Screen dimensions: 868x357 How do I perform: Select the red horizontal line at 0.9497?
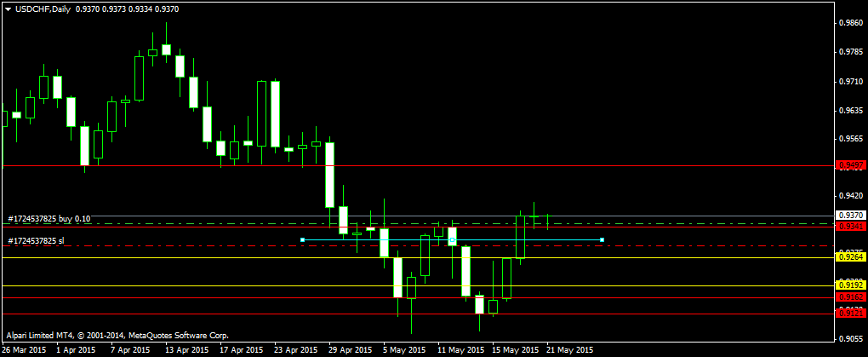(418, 165)
